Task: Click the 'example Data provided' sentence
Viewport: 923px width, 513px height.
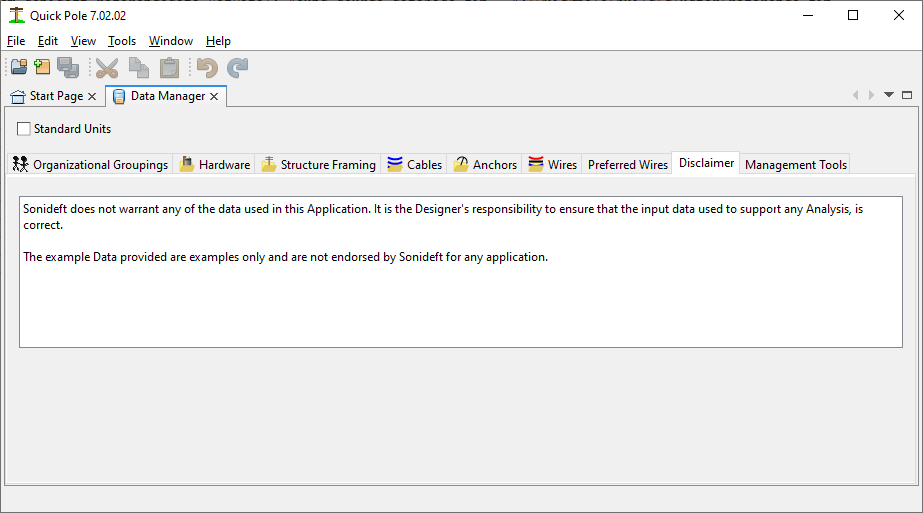Action: coord(285,257)
